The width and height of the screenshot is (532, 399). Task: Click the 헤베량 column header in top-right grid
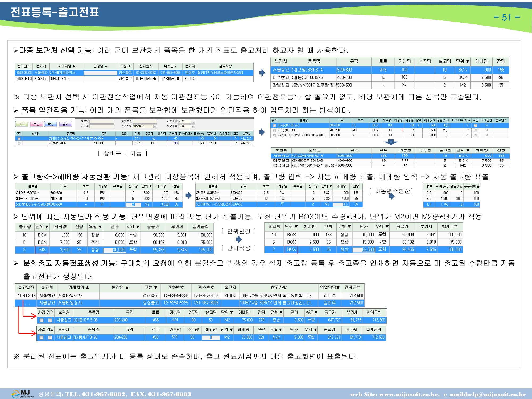(x=481, y=61)
